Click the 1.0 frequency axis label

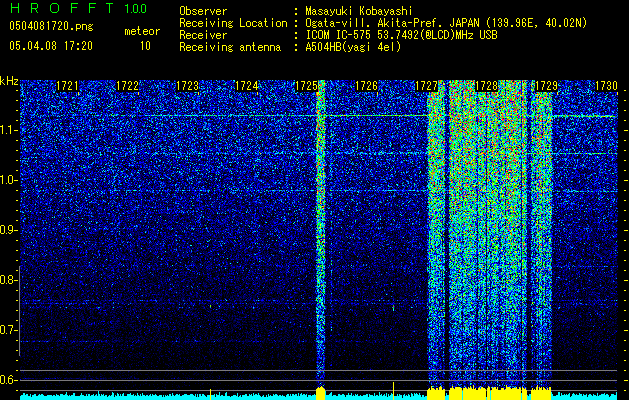(x=8, y=180)
